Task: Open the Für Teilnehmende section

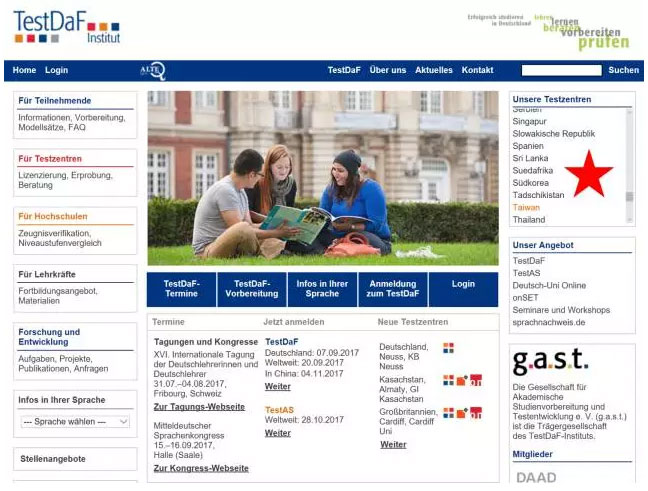Action: pyautogui.click(x=55, y=101)
